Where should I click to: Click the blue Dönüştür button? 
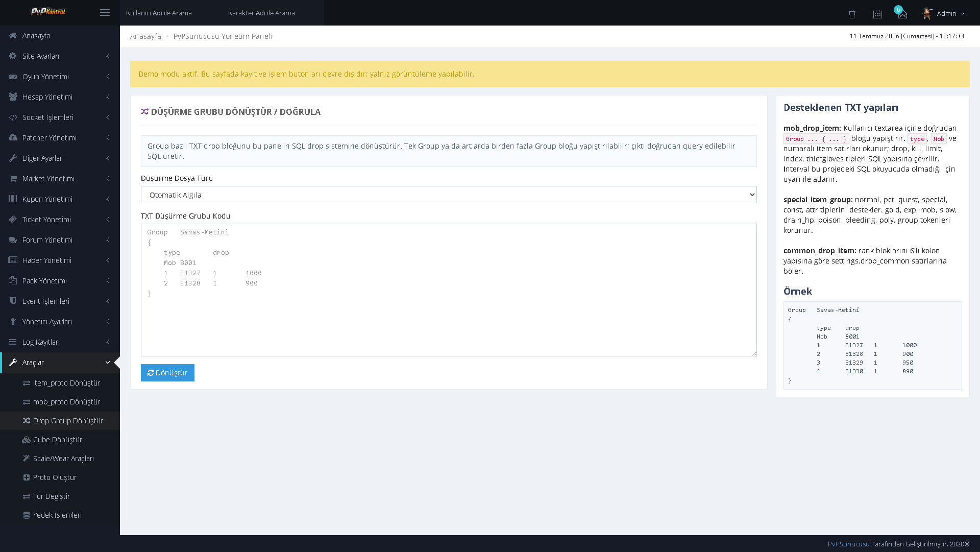click(x=167, y=373)
